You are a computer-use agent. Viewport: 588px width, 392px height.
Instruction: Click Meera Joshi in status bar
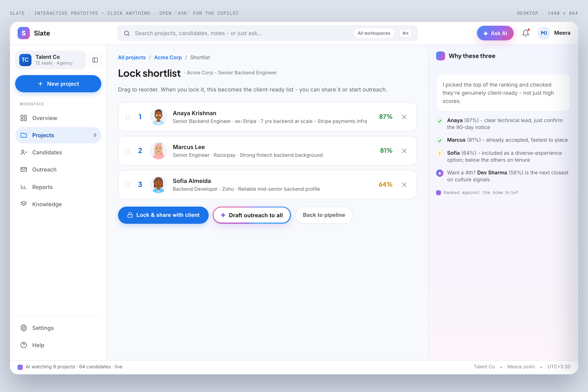click(x=521, y=367)
